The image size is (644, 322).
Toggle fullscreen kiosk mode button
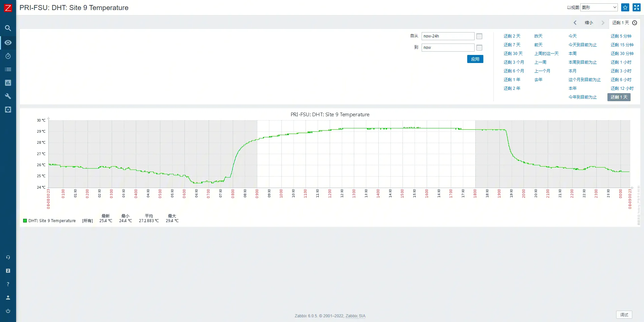636,7
